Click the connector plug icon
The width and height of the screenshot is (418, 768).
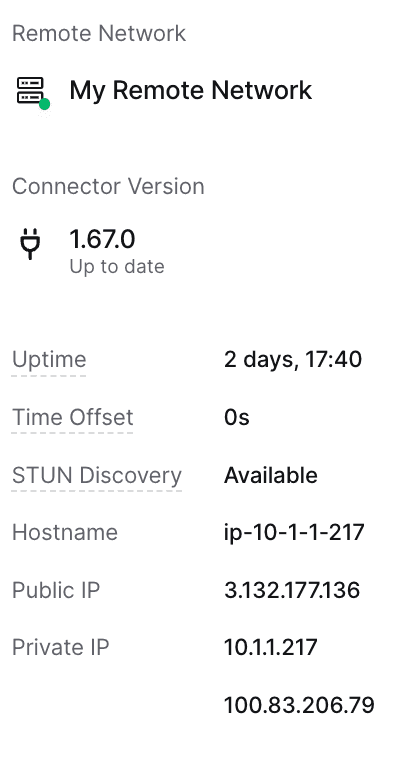[30, 243]
